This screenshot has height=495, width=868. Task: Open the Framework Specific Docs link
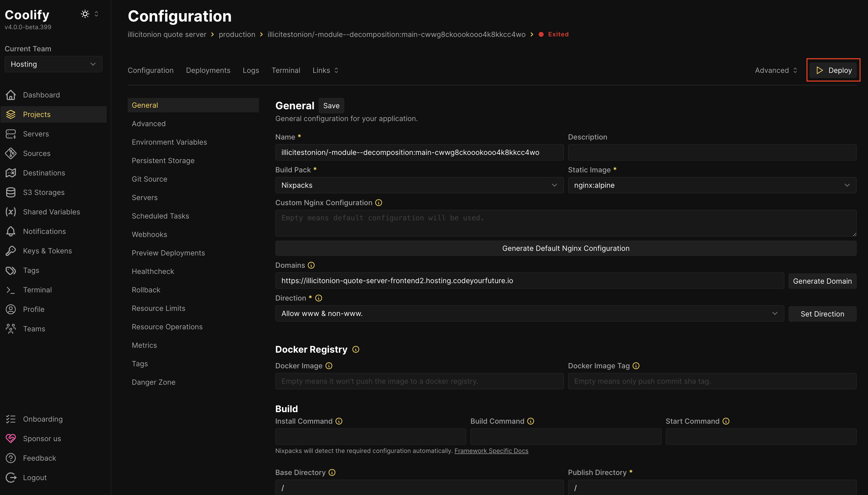coord(491,451)
